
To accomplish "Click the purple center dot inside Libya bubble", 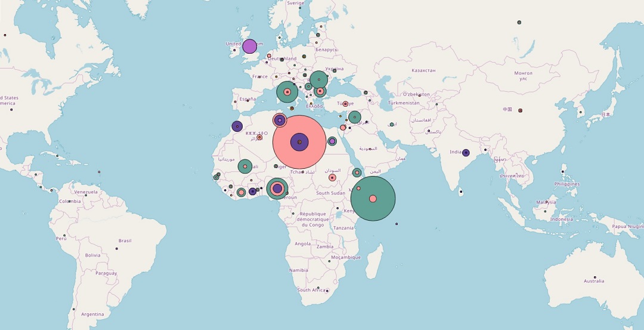I will coord(299,142).
